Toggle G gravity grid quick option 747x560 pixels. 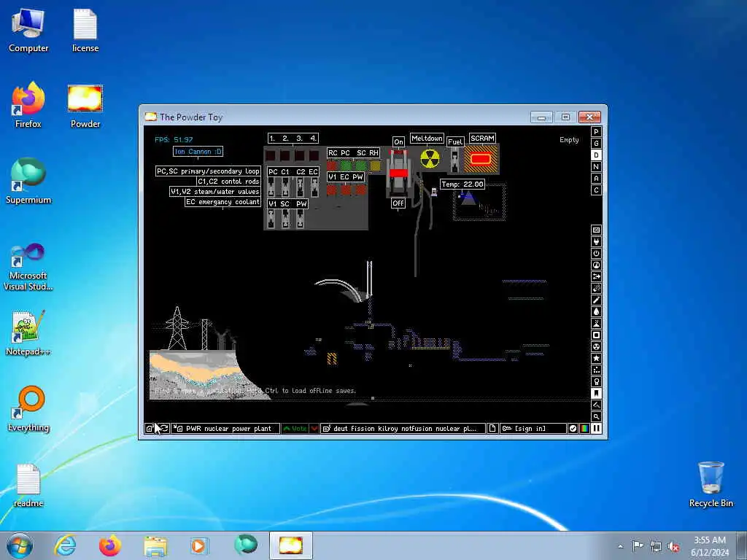[x=596, y=144]
